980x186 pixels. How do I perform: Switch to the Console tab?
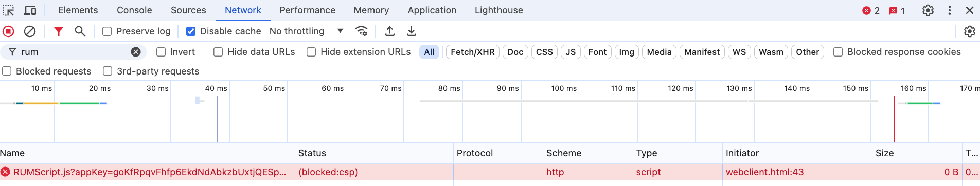tap(134, 10)
